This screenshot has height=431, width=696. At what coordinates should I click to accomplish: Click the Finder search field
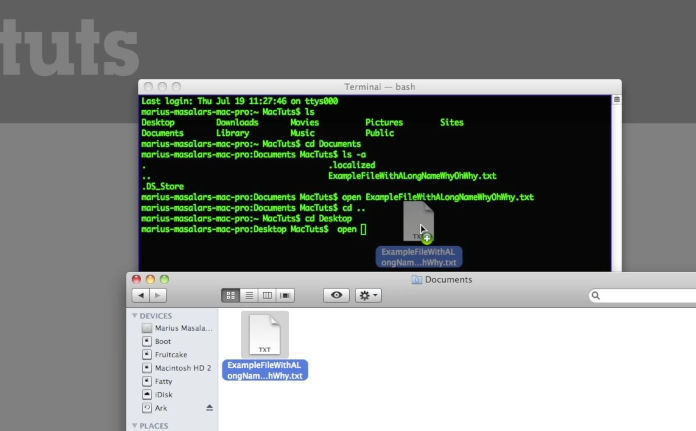point(645,295)
